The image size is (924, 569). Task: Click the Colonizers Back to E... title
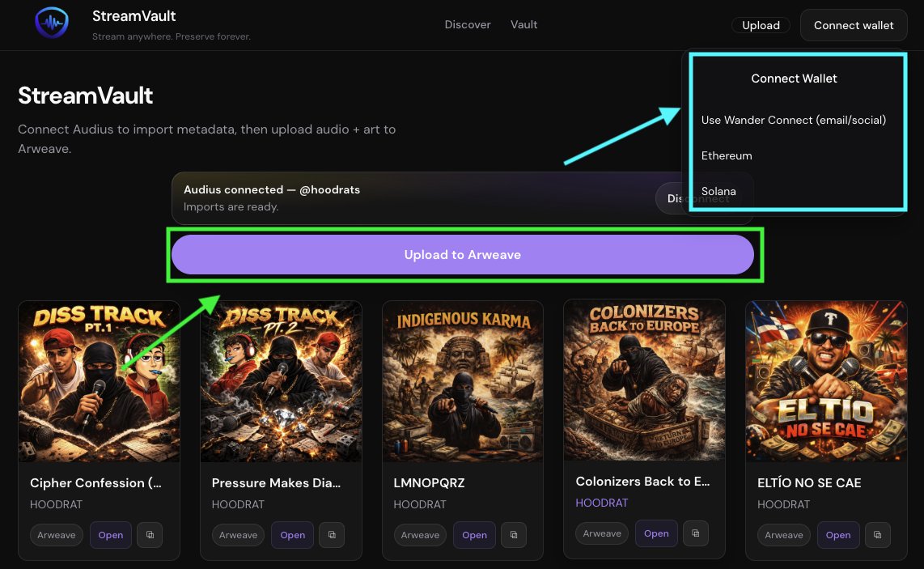tap(643, 481)
